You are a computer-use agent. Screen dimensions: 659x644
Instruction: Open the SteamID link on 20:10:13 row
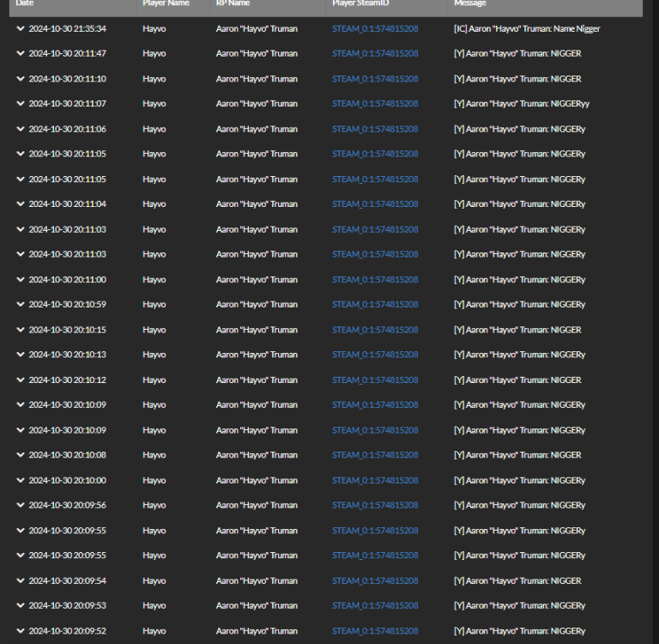[375, 355]
